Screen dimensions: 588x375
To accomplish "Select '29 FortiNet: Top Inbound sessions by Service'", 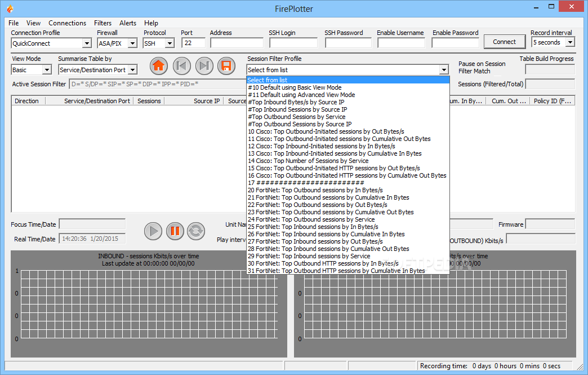I will pyautogui.click(x=348, y=256).
